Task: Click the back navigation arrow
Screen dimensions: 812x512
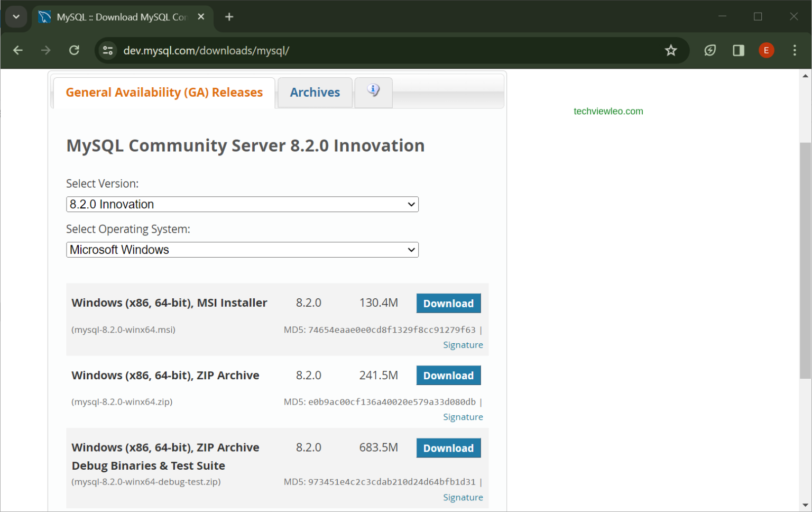Action: tap(18, 50)
